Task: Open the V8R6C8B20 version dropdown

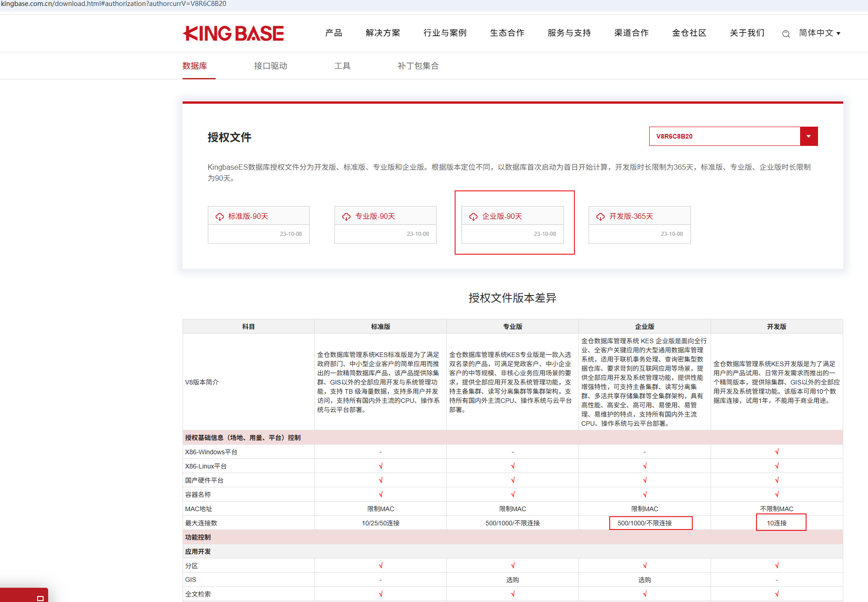Action: click(809, 136)
